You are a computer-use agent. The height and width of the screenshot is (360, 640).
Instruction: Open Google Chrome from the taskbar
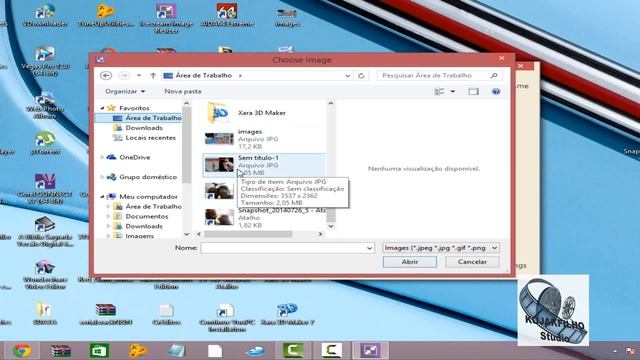pos(21,351)
